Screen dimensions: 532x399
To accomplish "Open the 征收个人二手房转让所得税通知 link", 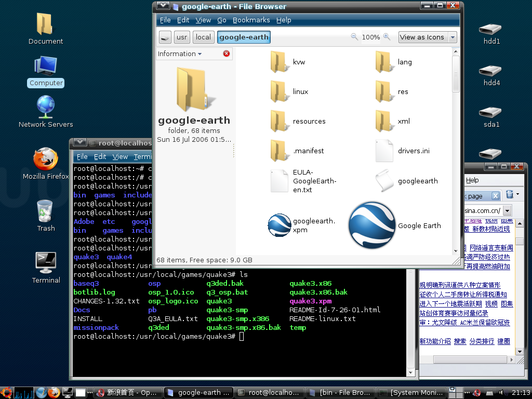I will pos(463,295).
